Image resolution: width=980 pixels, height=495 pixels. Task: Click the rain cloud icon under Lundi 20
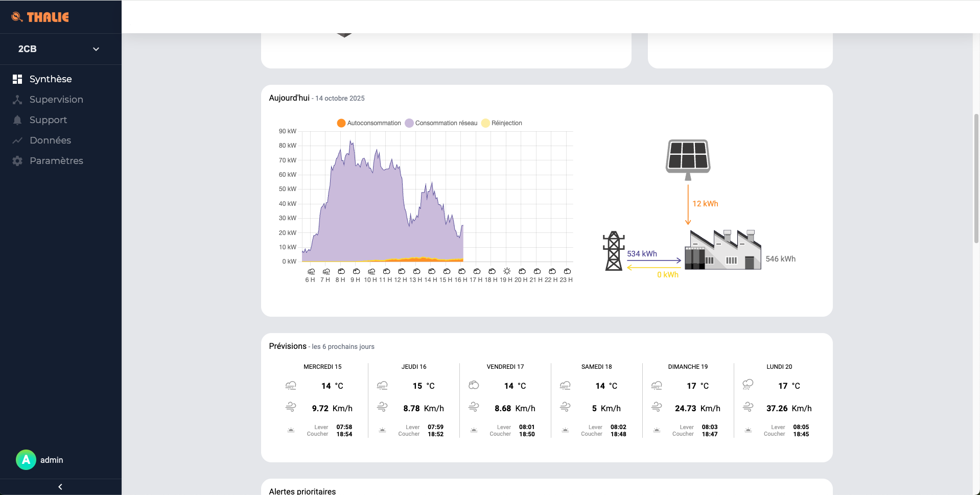(x=748, y=384)
